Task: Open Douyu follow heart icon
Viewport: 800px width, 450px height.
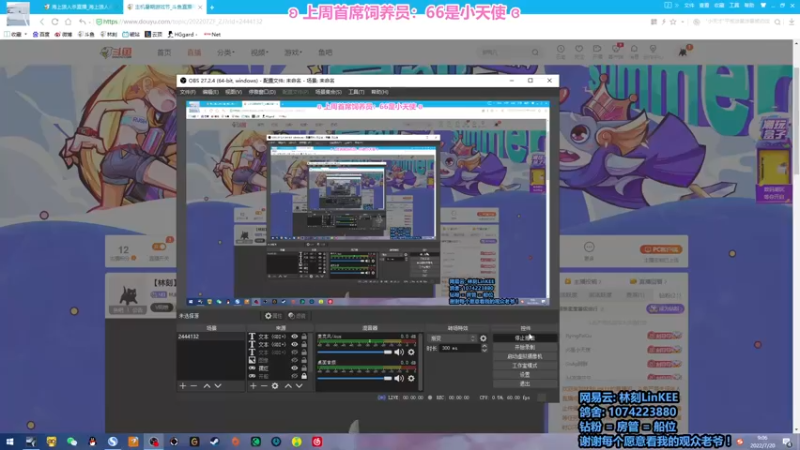Action: [x=579, y=51]
